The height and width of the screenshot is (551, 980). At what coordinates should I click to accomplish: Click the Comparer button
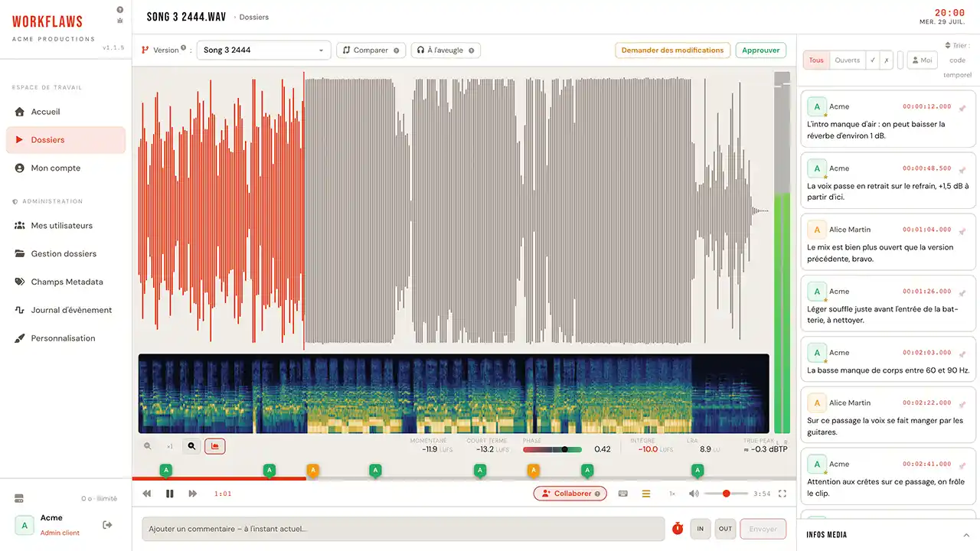pos(371,51)
